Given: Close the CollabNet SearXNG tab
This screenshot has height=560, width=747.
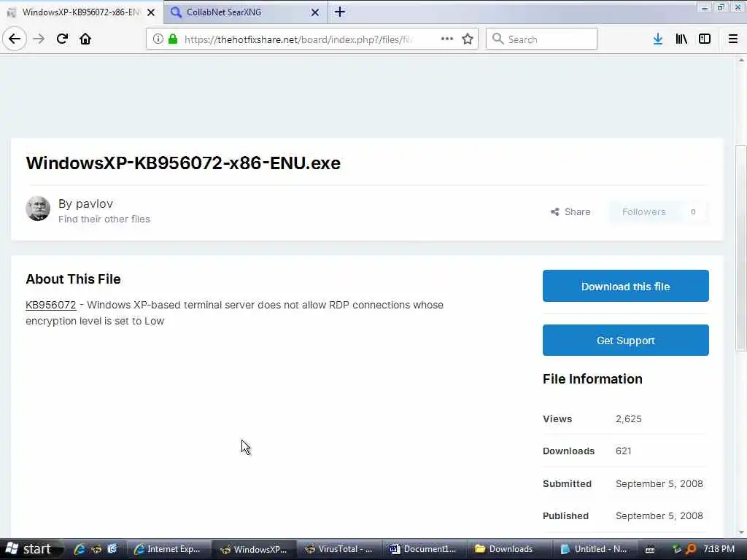Looking at the screenshot, I should pos(315,12).
